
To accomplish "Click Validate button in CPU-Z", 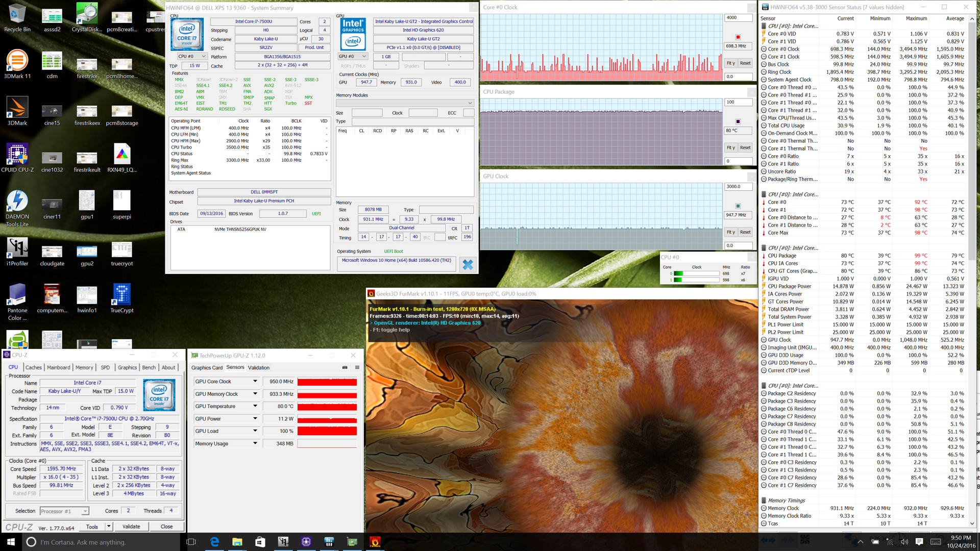I will (x=131, y=527).
